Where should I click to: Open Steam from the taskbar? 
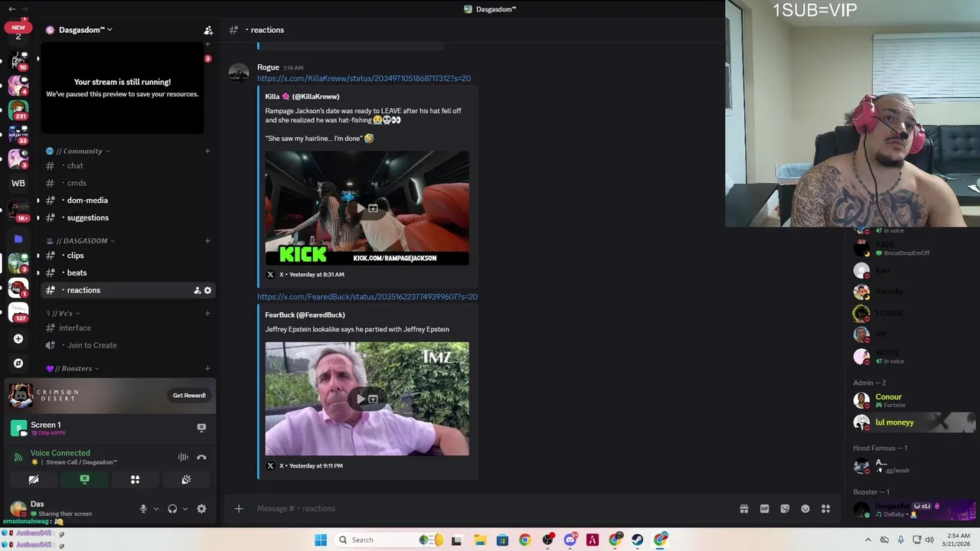point(638,540)
